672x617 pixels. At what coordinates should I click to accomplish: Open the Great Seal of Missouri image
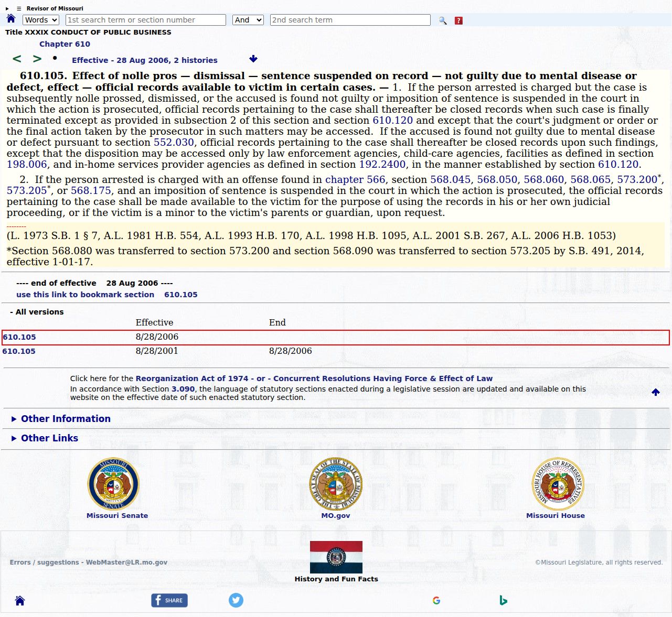(336, 483)
